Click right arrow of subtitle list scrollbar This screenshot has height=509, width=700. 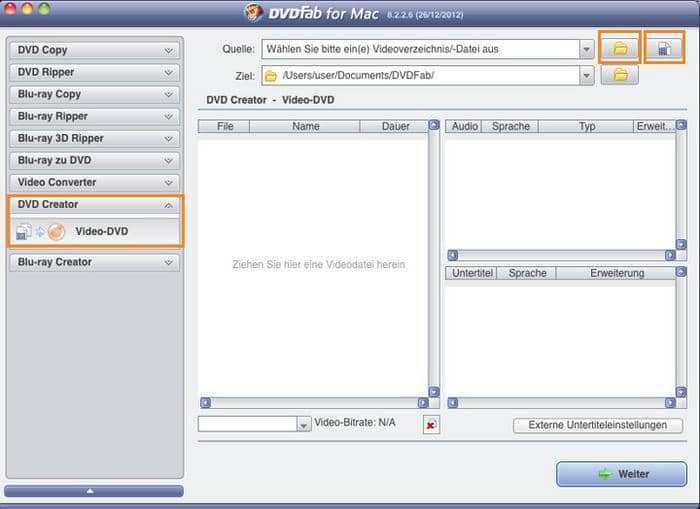[x=670, y=403]
